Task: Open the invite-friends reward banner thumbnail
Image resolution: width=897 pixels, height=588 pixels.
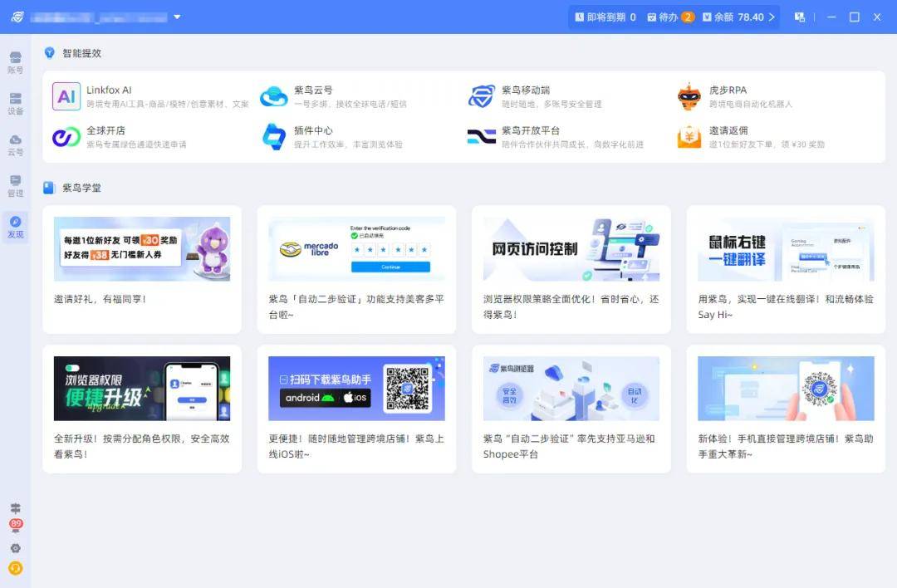Action: click(142, 249)
